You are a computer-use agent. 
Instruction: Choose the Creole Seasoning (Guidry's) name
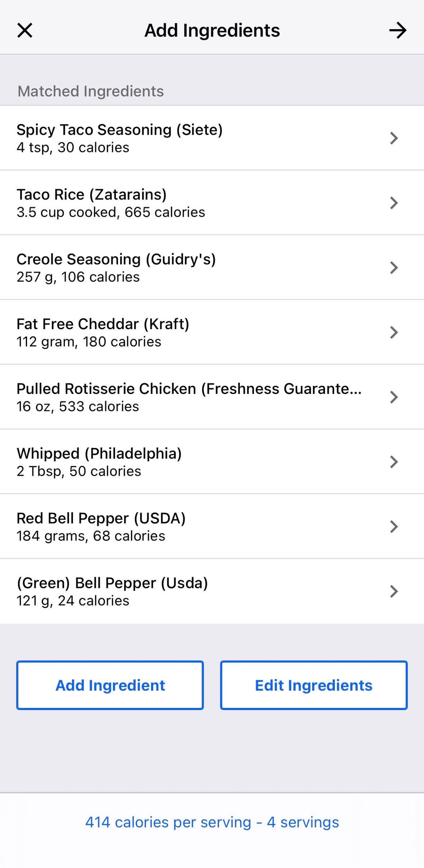tap(116, 259)
